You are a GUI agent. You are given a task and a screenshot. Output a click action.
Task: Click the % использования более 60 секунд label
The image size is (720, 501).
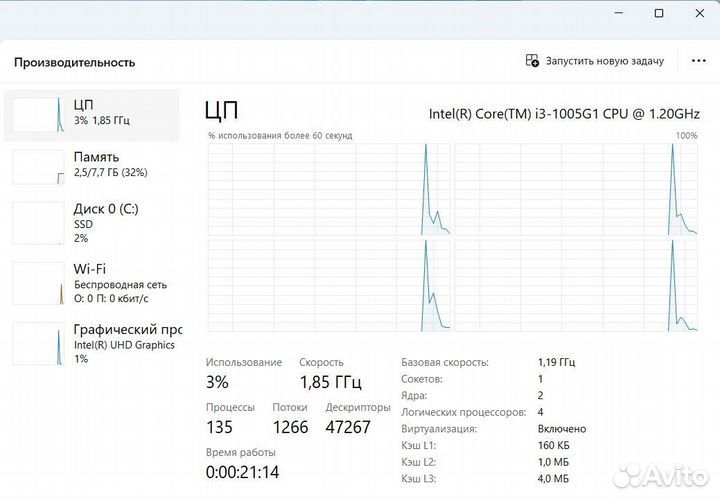coord(280,135)
